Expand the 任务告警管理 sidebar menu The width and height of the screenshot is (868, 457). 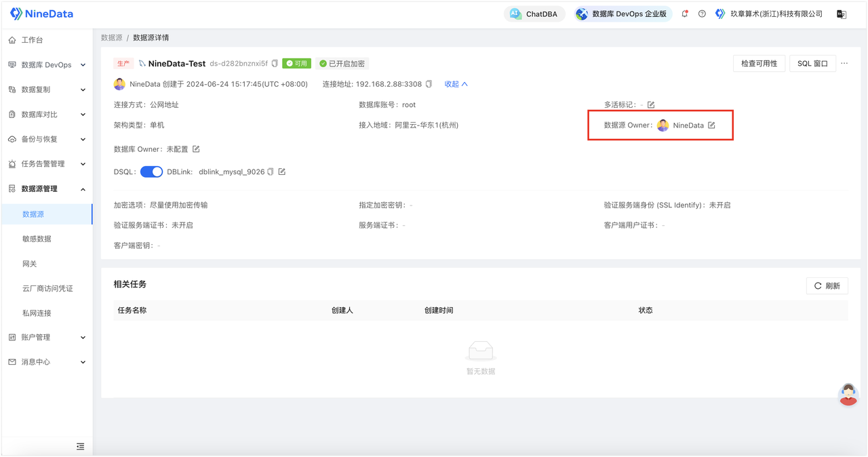coord(47,164)
